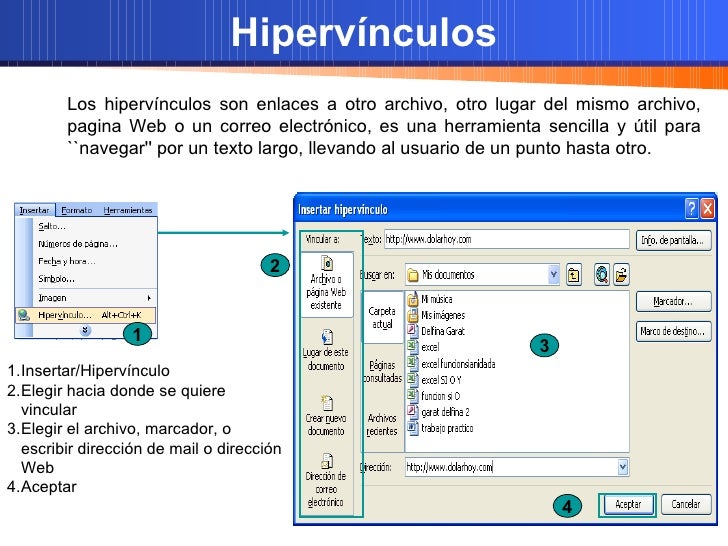
Task: Click the Marco de destino... button
Action: pos(673,332)
